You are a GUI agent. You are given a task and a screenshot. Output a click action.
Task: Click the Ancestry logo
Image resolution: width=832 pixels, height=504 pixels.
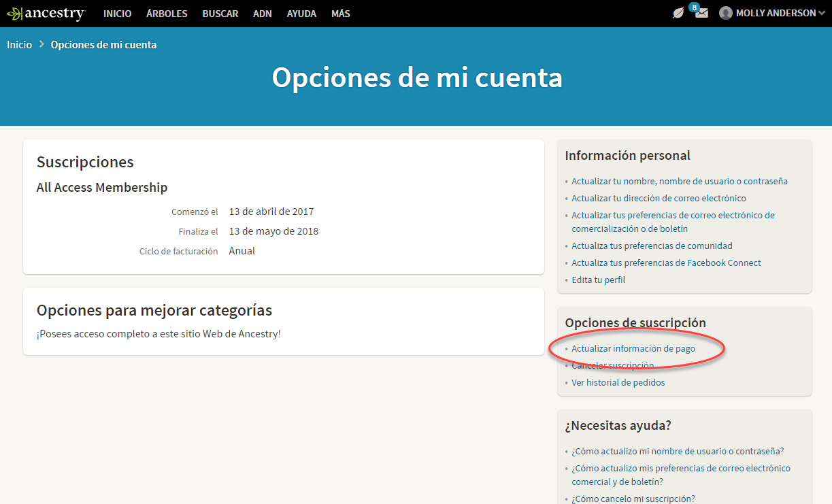(46, 14)
